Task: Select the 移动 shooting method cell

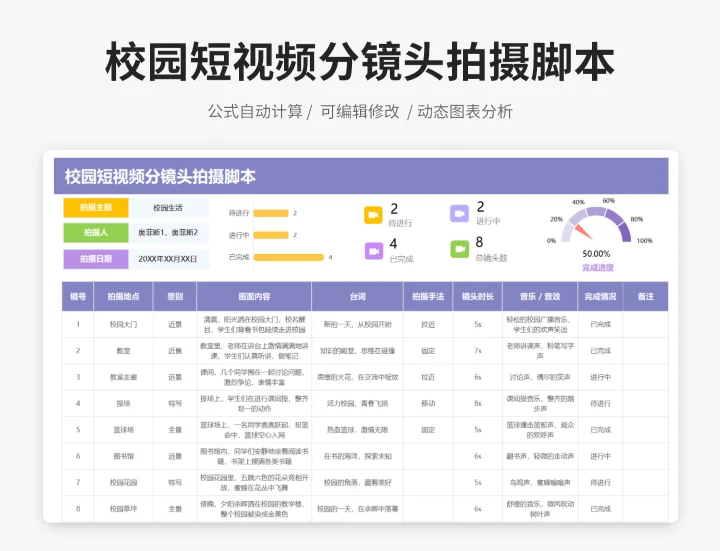Action: click(428, 403)
